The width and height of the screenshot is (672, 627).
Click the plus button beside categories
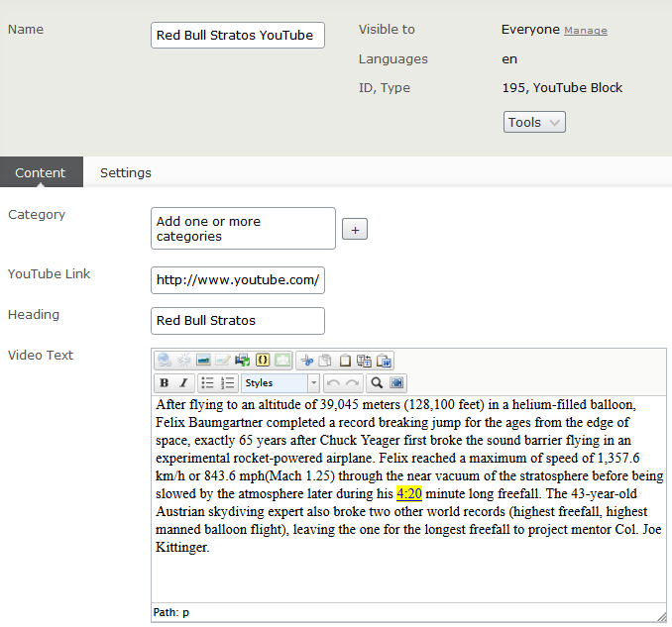[355, 229]
